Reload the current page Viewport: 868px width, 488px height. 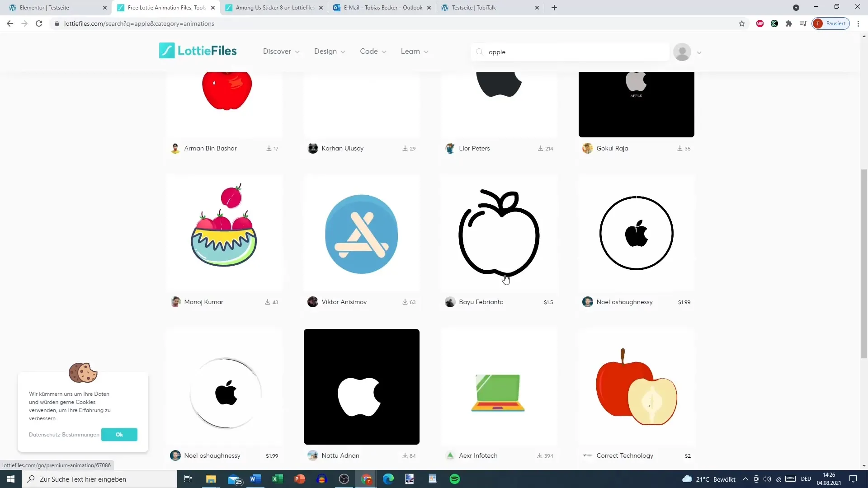tap(39, 23)
